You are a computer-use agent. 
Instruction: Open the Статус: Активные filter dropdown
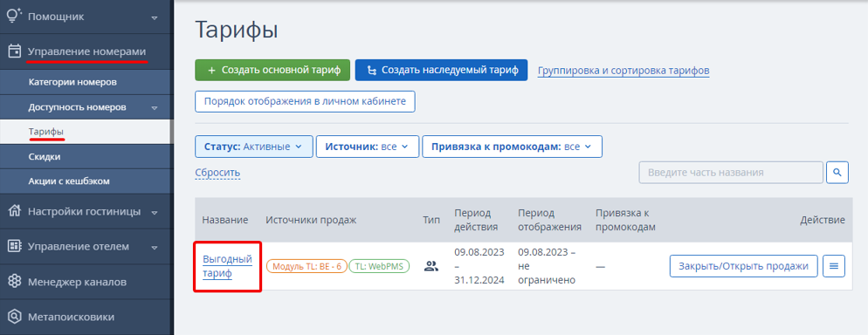click(x=254, y=147)
